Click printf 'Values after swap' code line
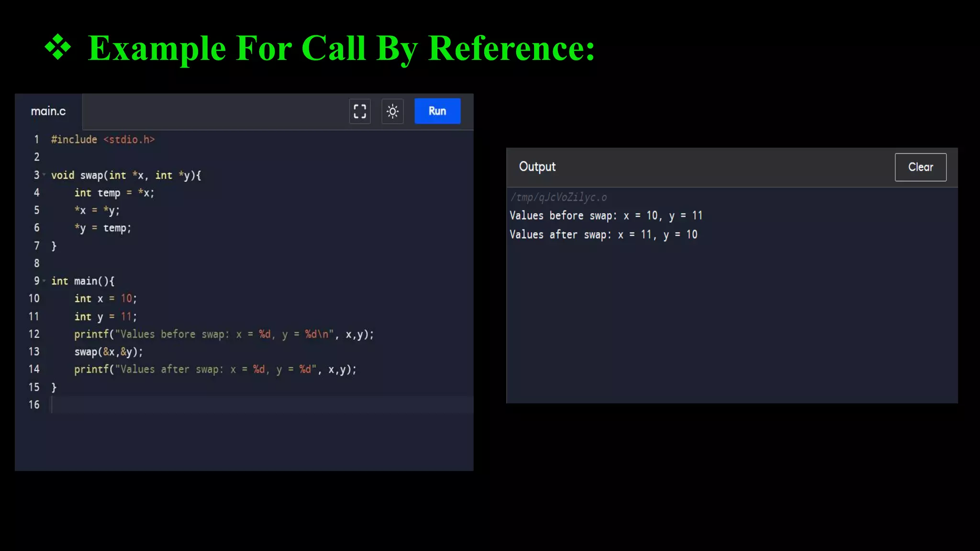Screen dimensions: 980x551 (215, 369)
